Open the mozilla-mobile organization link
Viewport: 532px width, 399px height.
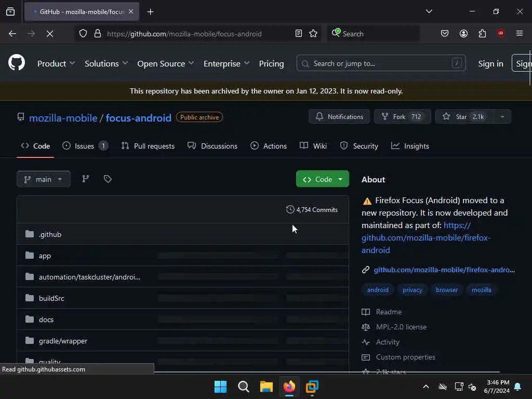click(63, 118)
